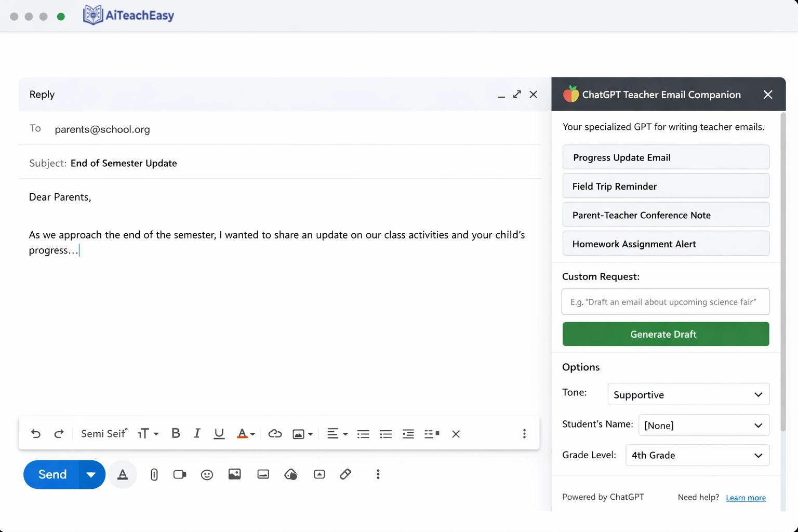The width and height of the screenshot is (798, 532).
Task: Redo the last edit
Action: (59, 433)
